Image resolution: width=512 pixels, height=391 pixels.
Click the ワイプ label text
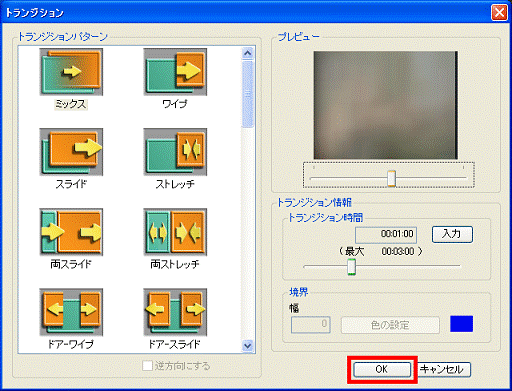pos(175,104)
